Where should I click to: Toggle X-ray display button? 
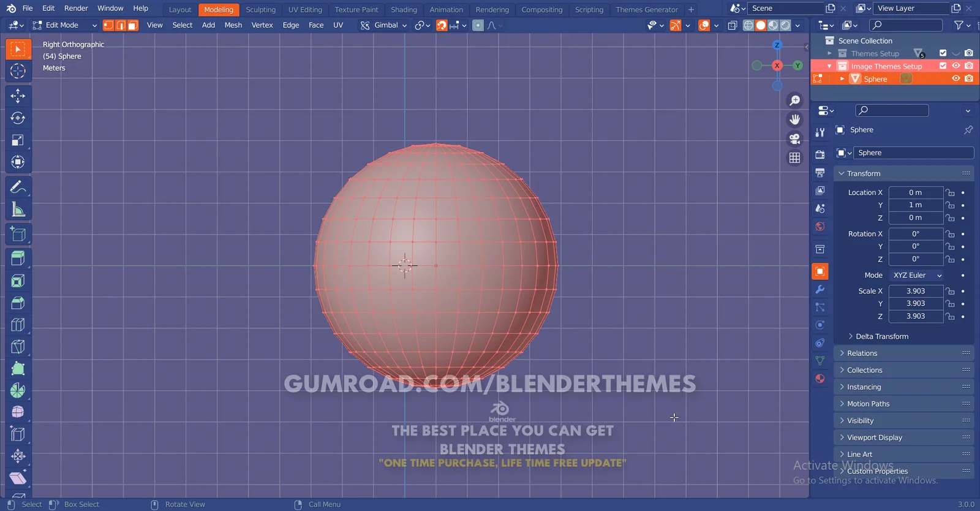click(x=732, y=25)
